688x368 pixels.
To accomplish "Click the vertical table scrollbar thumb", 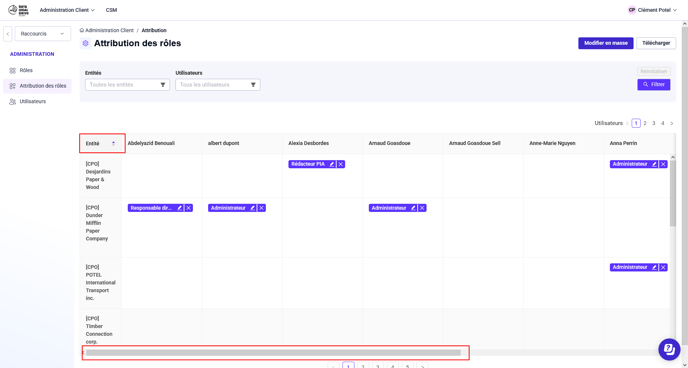I will pos(673,193).
